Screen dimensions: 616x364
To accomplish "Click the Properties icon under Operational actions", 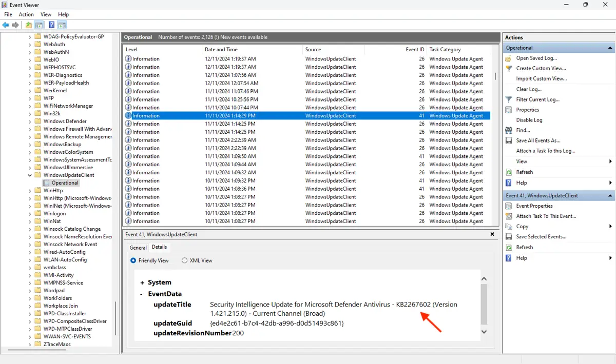I will coord(509,110).
